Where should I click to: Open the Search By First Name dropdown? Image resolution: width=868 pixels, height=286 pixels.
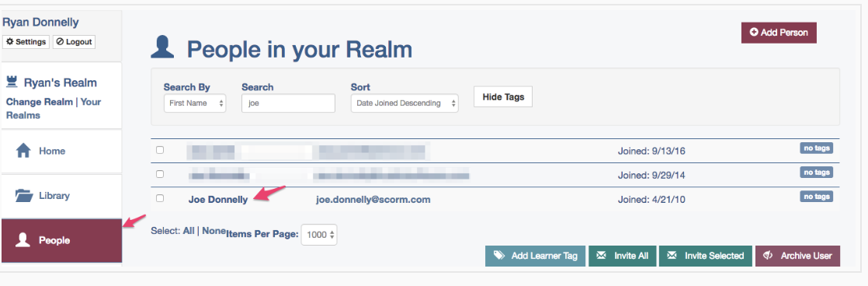click(195, 103)
